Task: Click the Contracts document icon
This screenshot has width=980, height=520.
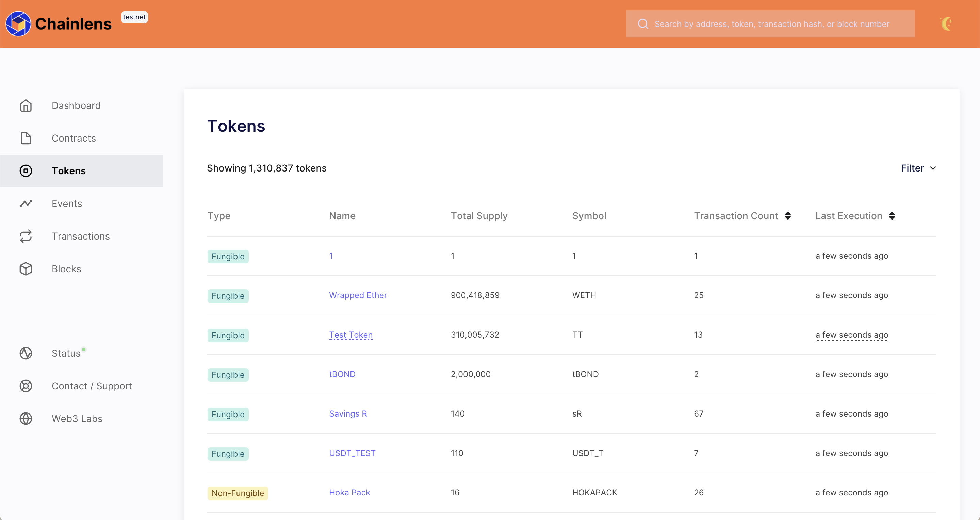Action: 26,138
